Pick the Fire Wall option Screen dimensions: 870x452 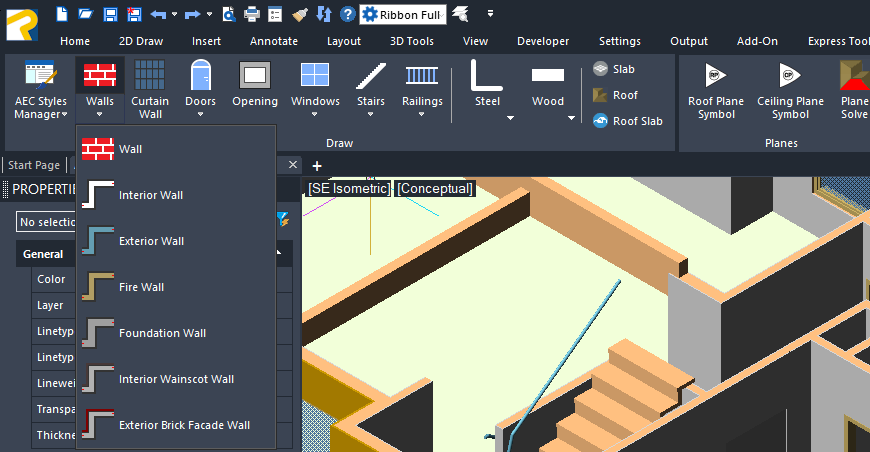[x=140, y=287]
